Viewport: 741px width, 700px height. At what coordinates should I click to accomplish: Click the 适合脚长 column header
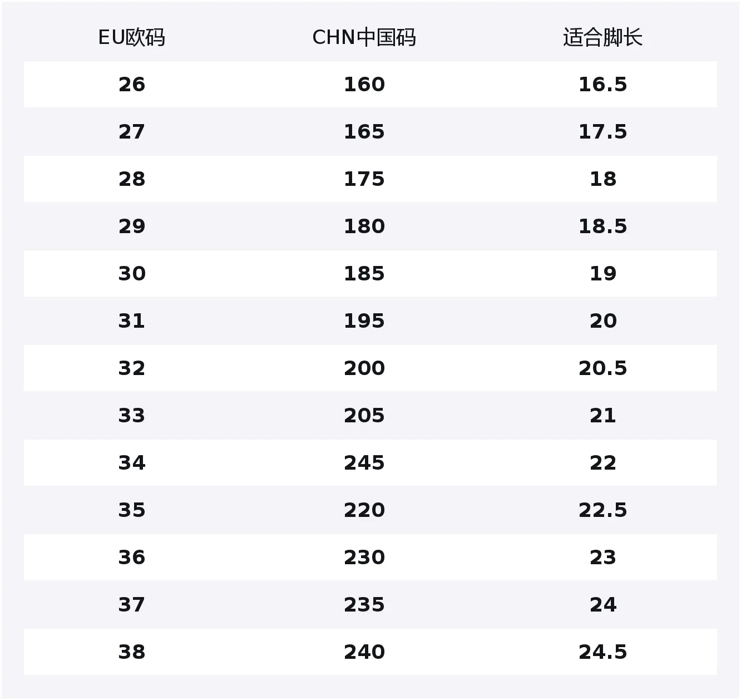602,38
